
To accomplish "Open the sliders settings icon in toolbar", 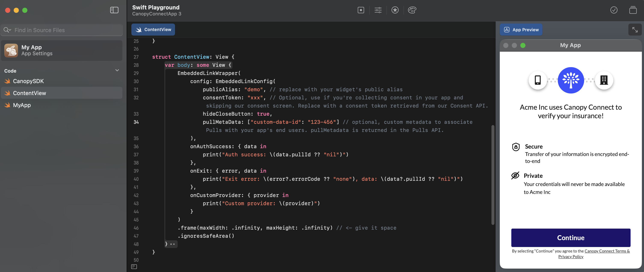I will click(378, 10).
